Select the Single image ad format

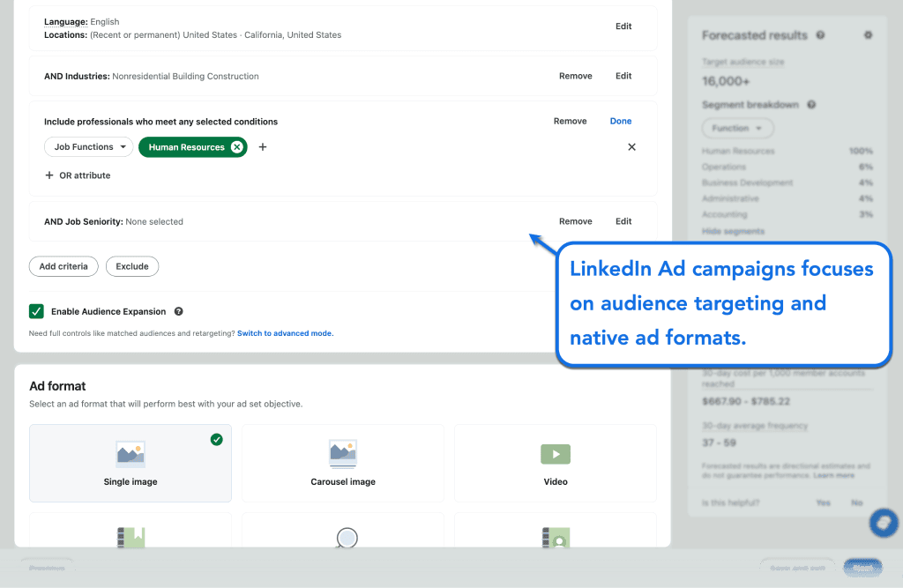coord(131,463)
